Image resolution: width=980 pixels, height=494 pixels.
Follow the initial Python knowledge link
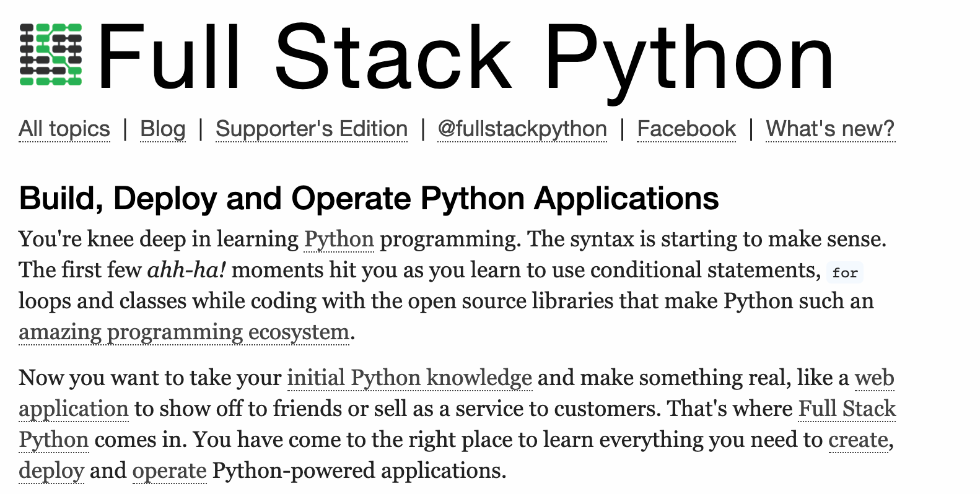point(409,378)
